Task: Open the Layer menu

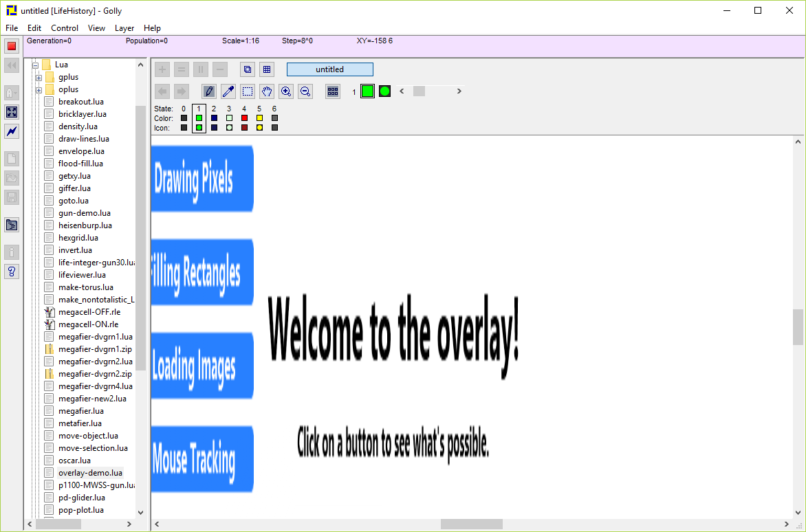Action: point(124,28)
